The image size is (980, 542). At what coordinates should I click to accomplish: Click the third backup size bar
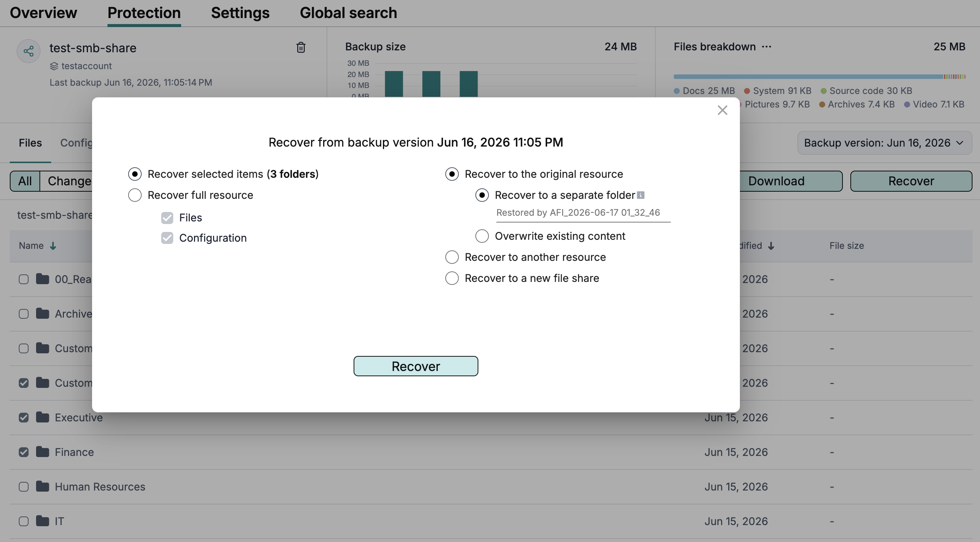[468, 84]
